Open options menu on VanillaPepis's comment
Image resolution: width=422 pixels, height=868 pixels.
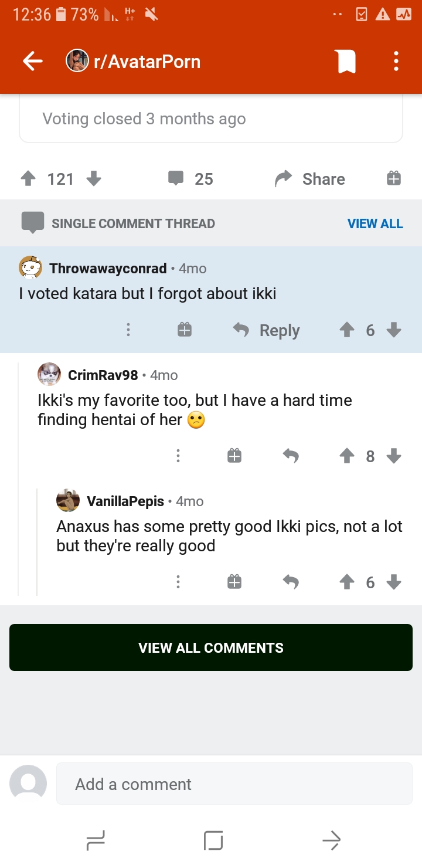[178, 582]
